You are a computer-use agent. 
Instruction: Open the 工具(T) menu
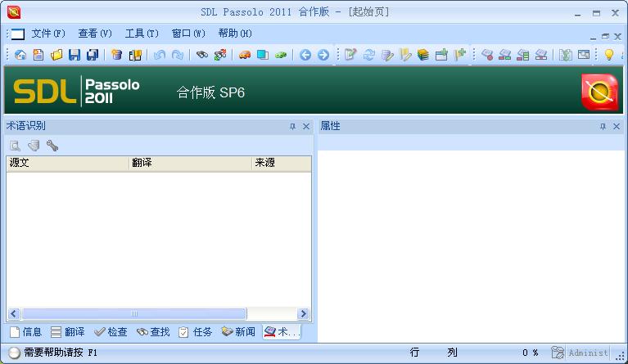tap(142, 34)
